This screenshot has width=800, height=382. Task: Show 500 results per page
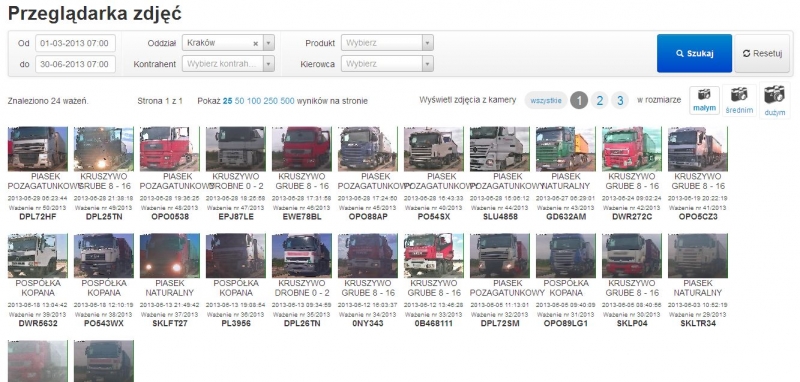(x=287, y=101)
